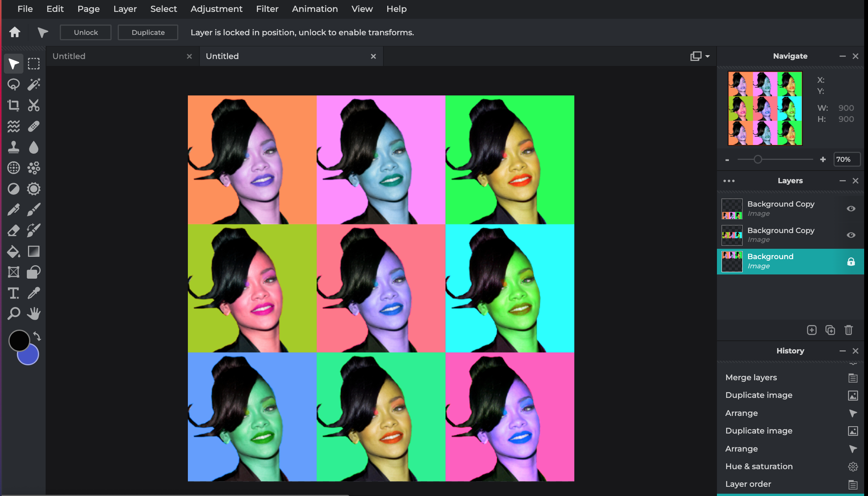Click the 70% zoom input field
Viewport: 868px width, 496px height.
point(847,159)
